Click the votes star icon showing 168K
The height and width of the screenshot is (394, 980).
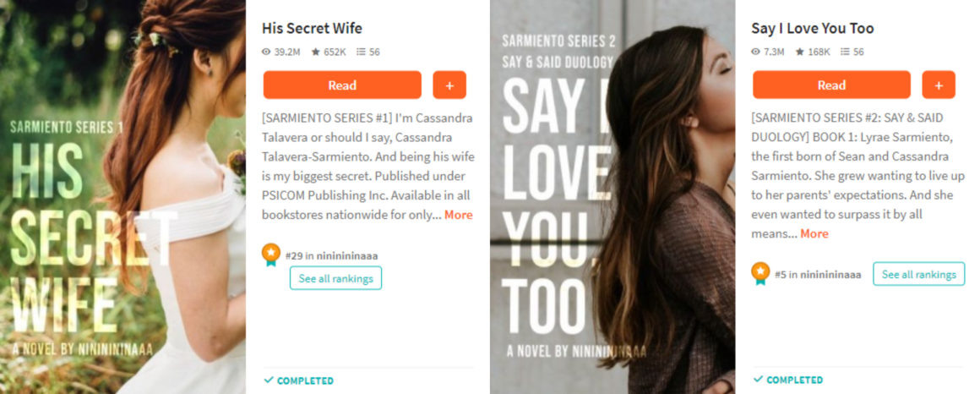click(x=800, y=52)
